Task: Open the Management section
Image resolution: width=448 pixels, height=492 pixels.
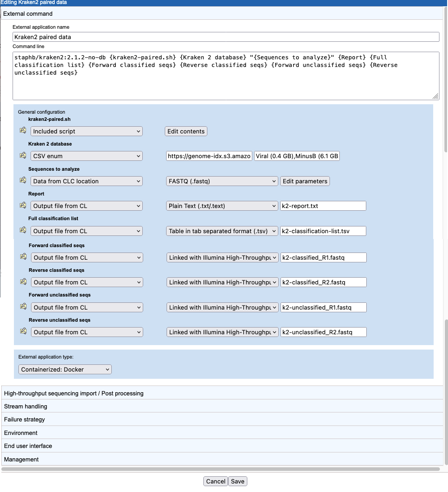Action: point(21,459)
